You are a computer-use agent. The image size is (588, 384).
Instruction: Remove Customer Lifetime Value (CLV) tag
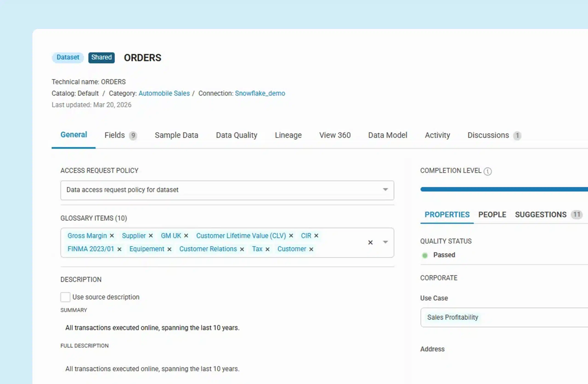click(x=291, y=236)
